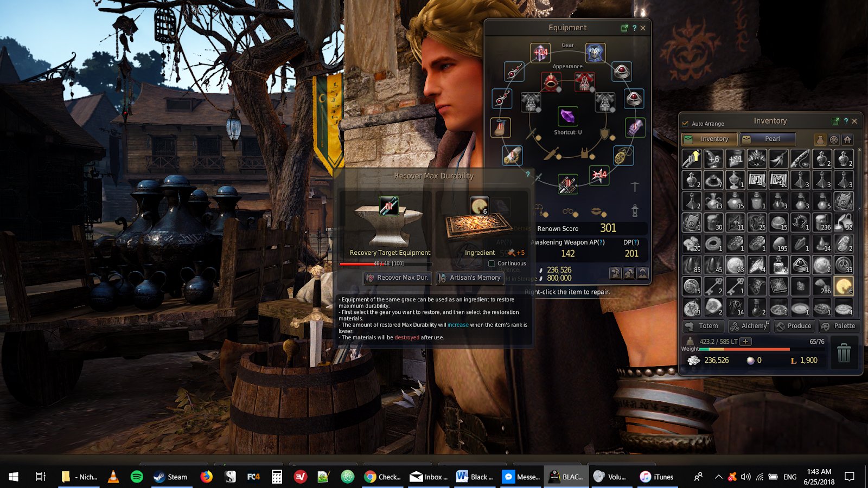Click the upgrade-arrow weapon in first inventory slot

pos(692,158)
